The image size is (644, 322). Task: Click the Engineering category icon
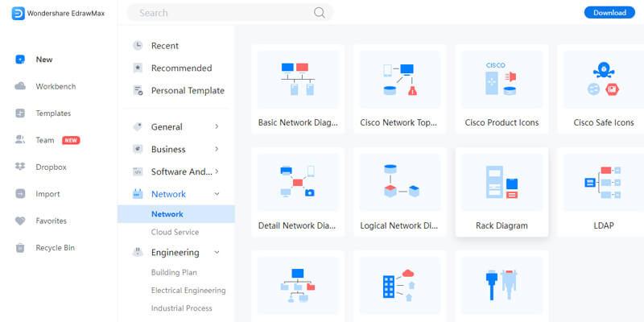(x=138, y=252)
